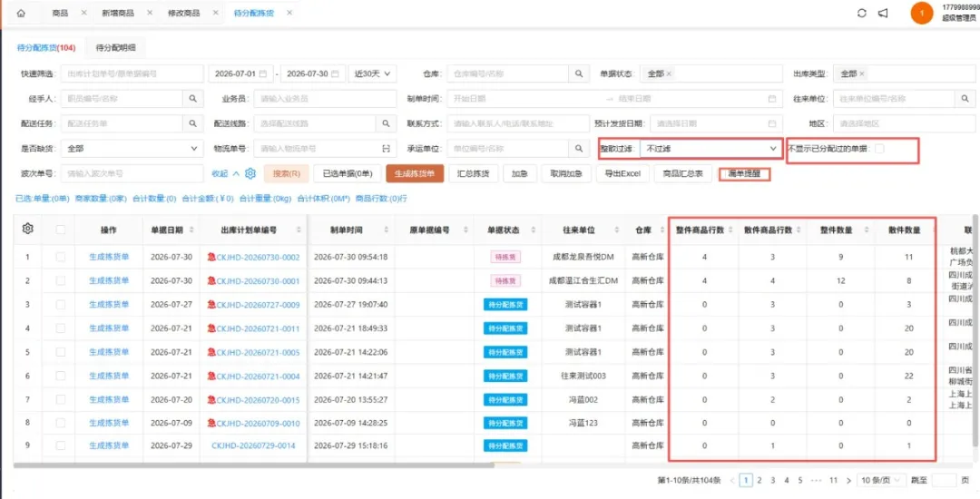Close the 修改商品 tab

click(x=216, y=13)
